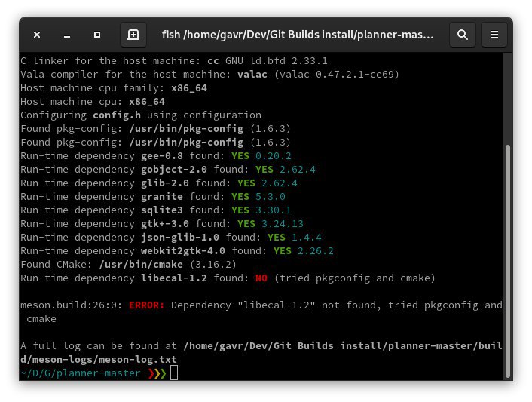Click version 2.26.2 of webkit2gtk
Viewport: 532px width, 402px height.
click(x=316, y=251)
